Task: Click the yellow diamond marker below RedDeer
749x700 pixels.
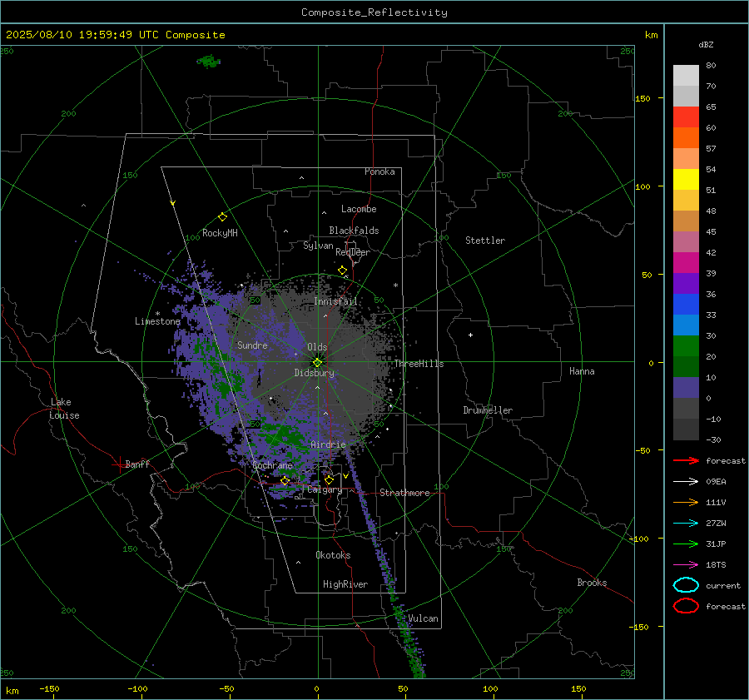Action: pyautogui.click(x=342, y=271)
